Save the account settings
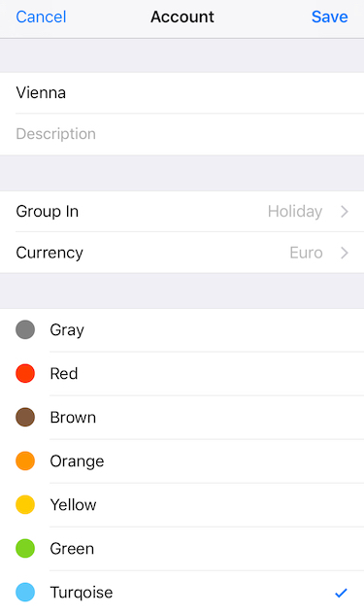 [330, 17]
